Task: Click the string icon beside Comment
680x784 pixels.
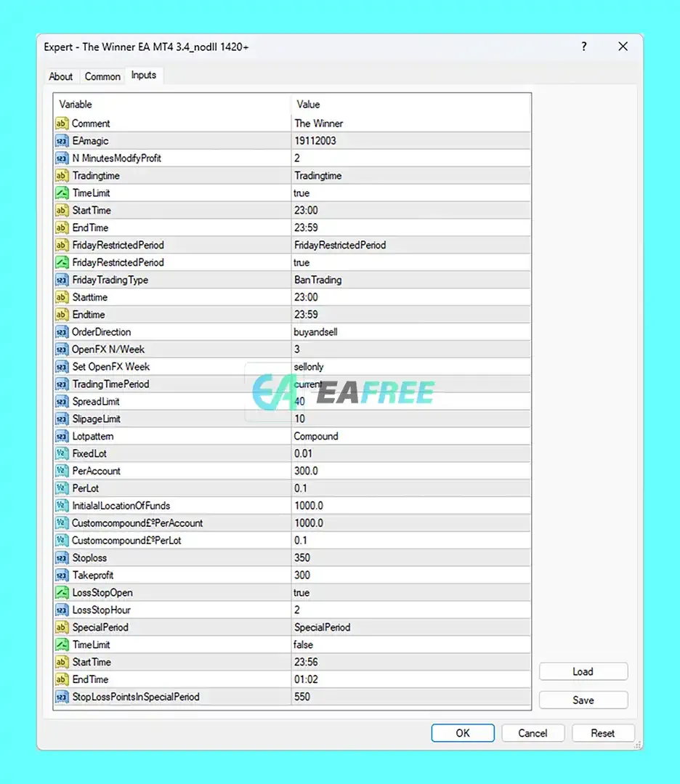Action: [62, 124]
